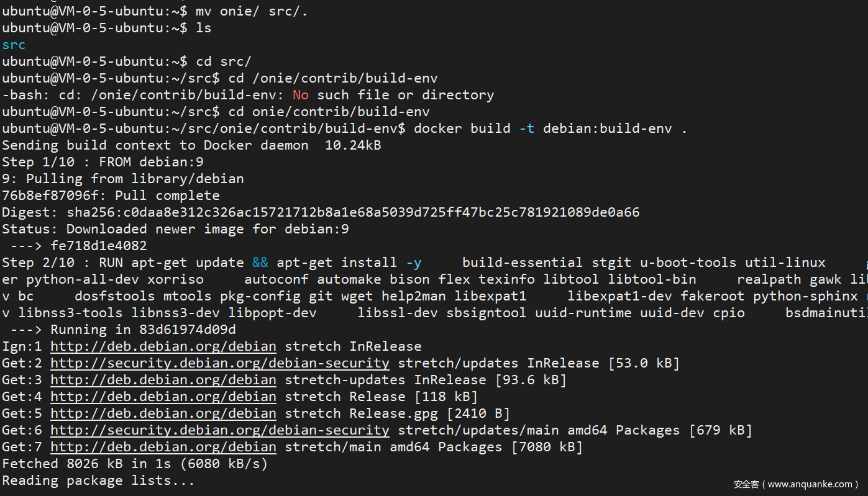Click the "Step 1/10 : FROM debian:9" line
Screen dimensions: 868x496
click(103, 162)
